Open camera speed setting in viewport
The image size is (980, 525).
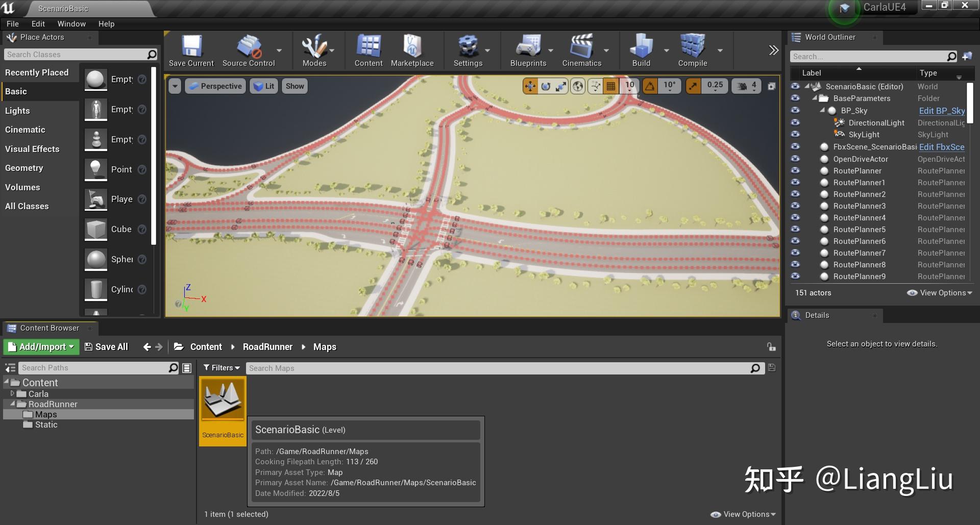[746, 86]
